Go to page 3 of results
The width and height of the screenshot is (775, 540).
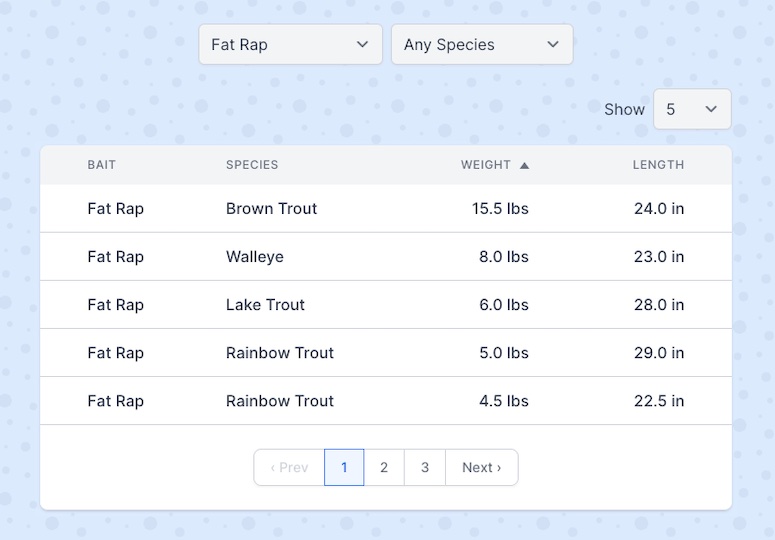[x=425, y=467]
